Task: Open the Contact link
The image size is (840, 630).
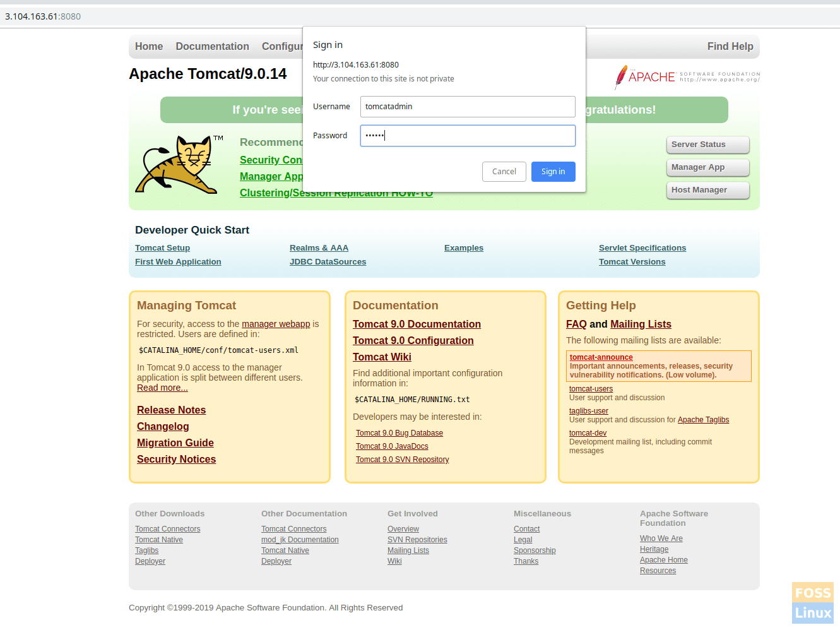Action: pyautogui.click(x=526, y=529)
